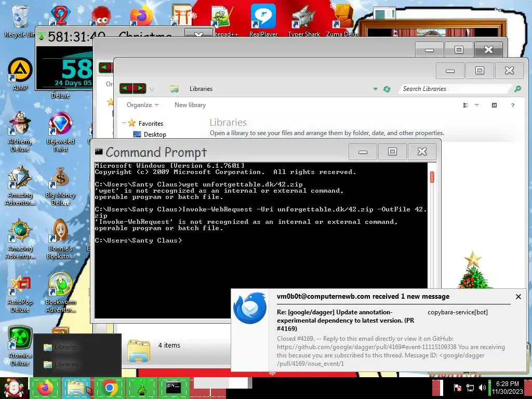Open Help in the Libraries window
Viewport: 532px width, 399px height.
[x=513, y=105]
